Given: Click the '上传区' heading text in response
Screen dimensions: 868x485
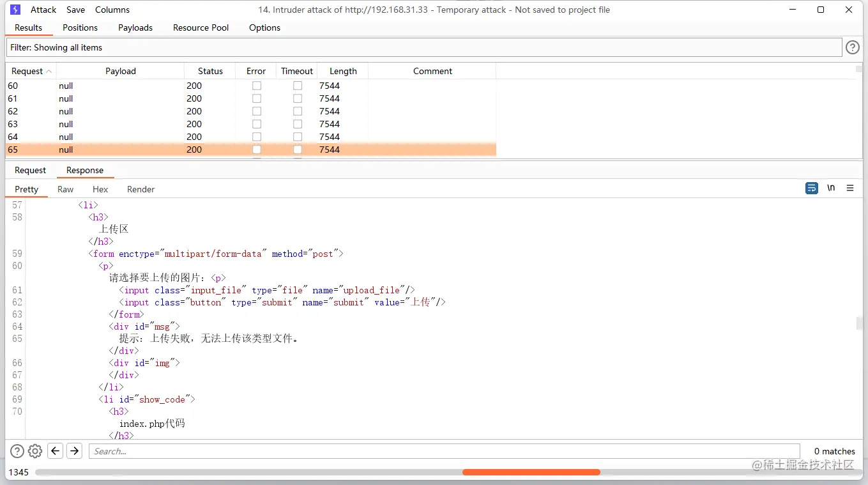Looking at the screenshot, I should (x=114, y=229).
